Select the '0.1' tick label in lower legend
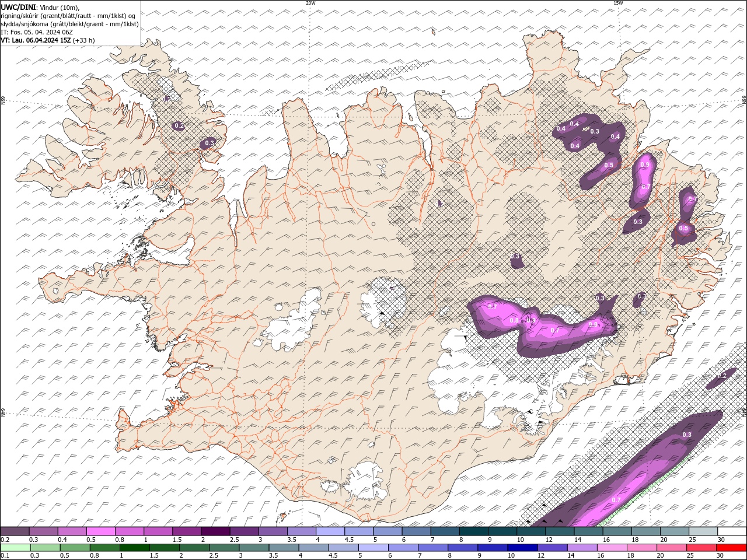Screen dimensions: 747x560 (5, 556)
